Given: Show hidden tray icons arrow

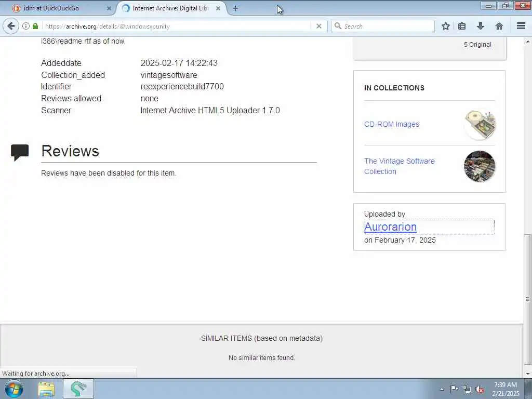Looking at the screenshot, I should (442, 389).
